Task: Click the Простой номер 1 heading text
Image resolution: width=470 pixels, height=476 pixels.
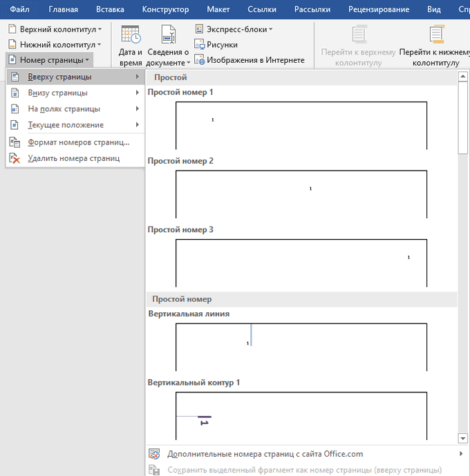Action: point(180,92)
